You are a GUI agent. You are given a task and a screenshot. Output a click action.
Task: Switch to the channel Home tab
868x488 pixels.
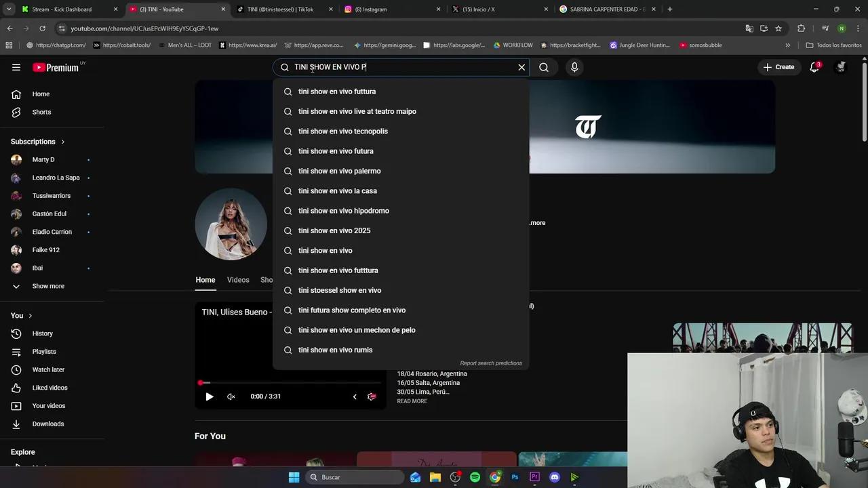click(x=205, y=280)
